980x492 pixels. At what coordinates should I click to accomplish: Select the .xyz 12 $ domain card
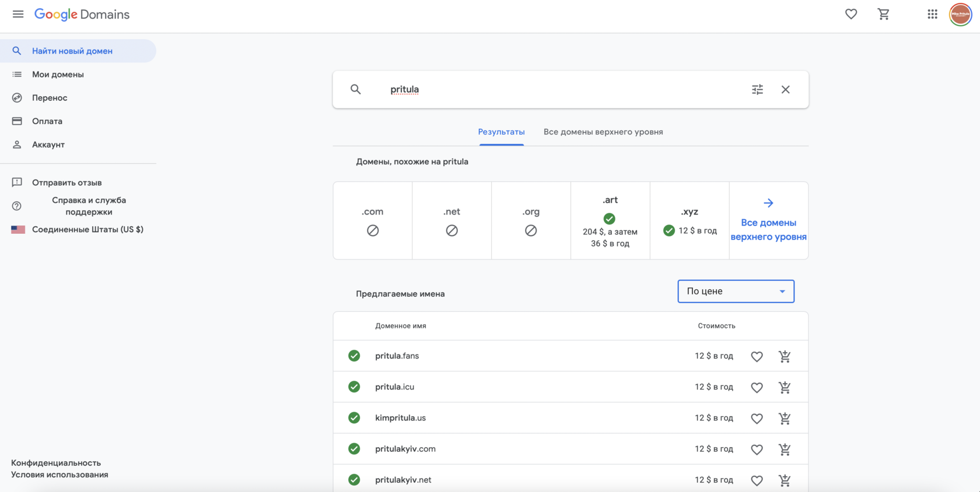(689, 220)
